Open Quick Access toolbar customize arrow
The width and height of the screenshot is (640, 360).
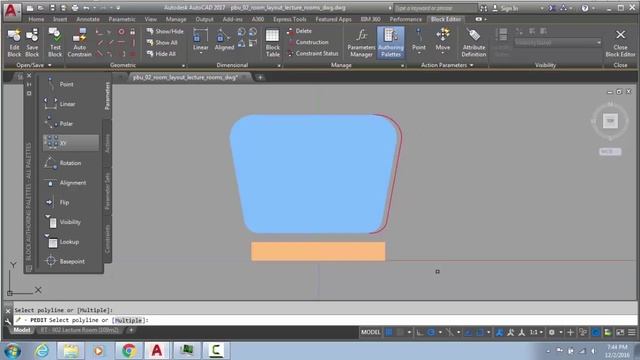click(x=118, y=8)
